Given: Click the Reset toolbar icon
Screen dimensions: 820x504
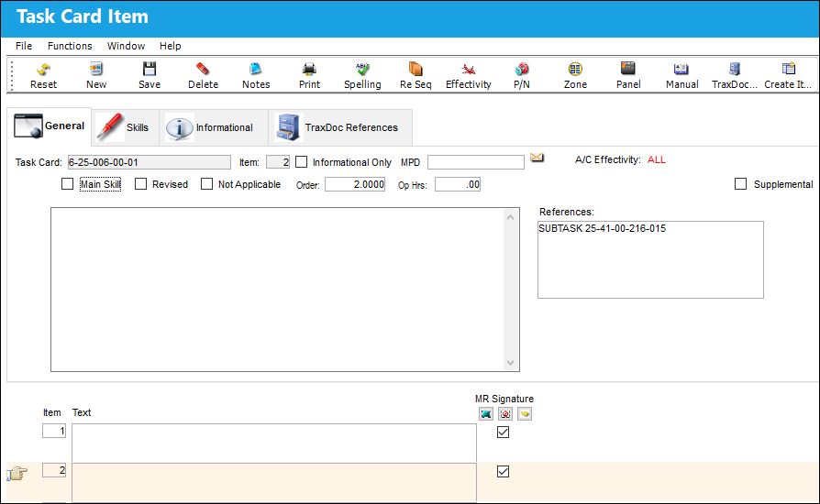Looking at the screenshot, I should [43, 69].
